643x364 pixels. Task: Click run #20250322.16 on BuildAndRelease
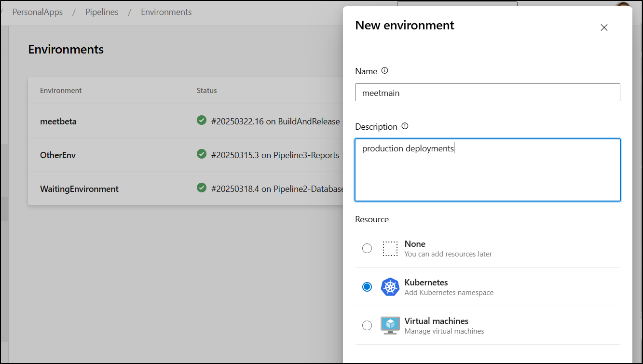275,121
